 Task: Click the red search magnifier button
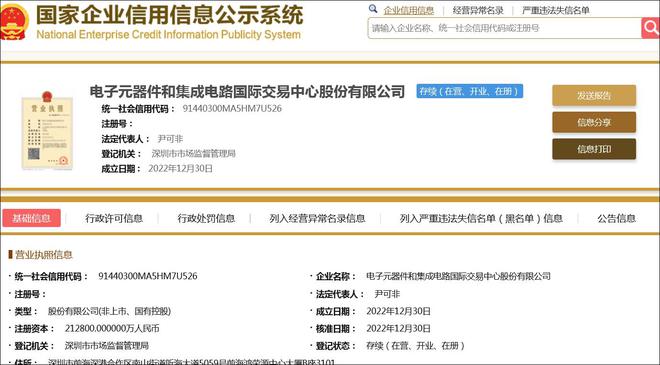[x=651, y=28]
